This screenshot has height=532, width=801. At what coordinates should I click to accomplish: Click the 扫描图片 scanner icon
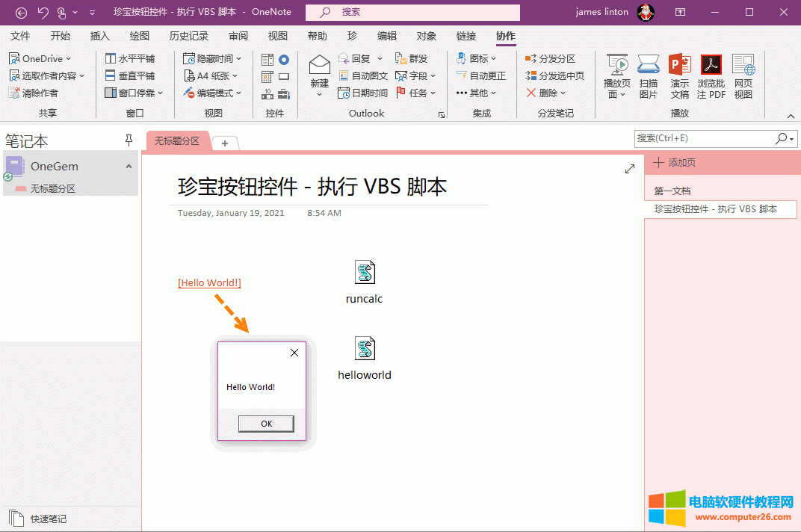pos(648,66)
